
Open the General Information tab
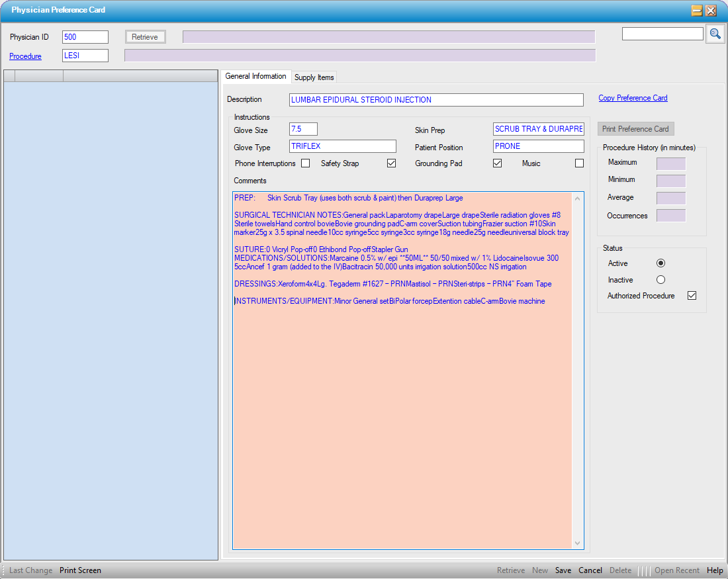pyautogui.click(x=255, y=76)
